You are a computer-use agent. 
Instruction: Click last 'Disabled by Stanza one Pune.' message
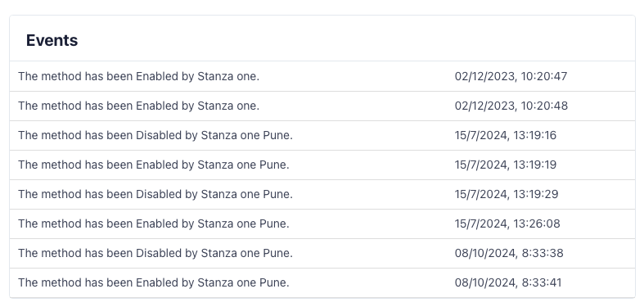pos(155,254)
